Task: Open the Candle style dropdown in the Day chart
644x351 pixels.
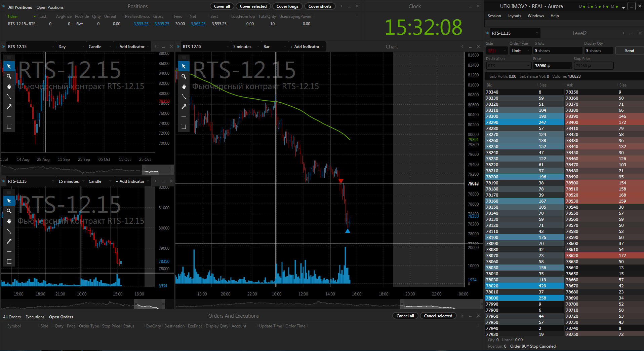Action: coord(99,46)
